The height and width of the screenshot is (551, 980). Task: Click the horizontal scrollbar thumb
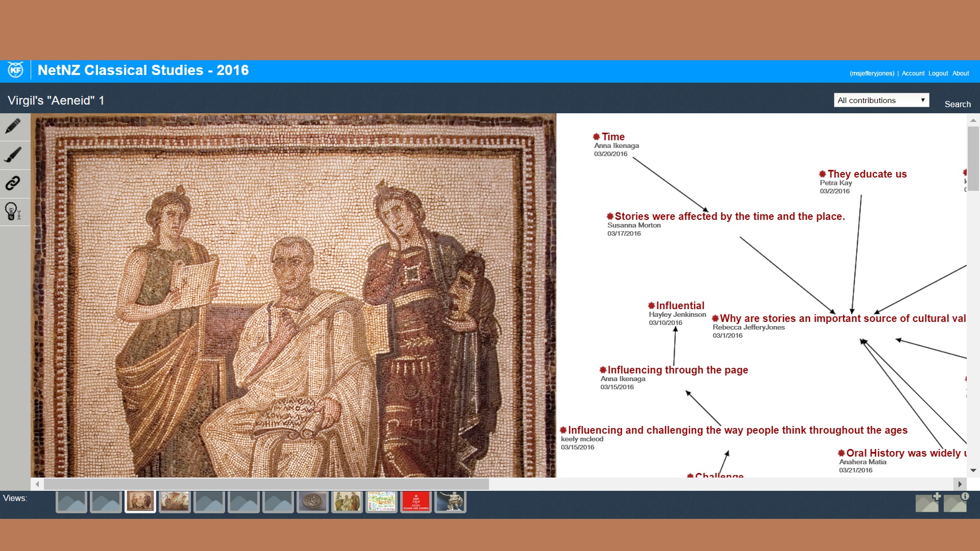[x=266, y=484]
